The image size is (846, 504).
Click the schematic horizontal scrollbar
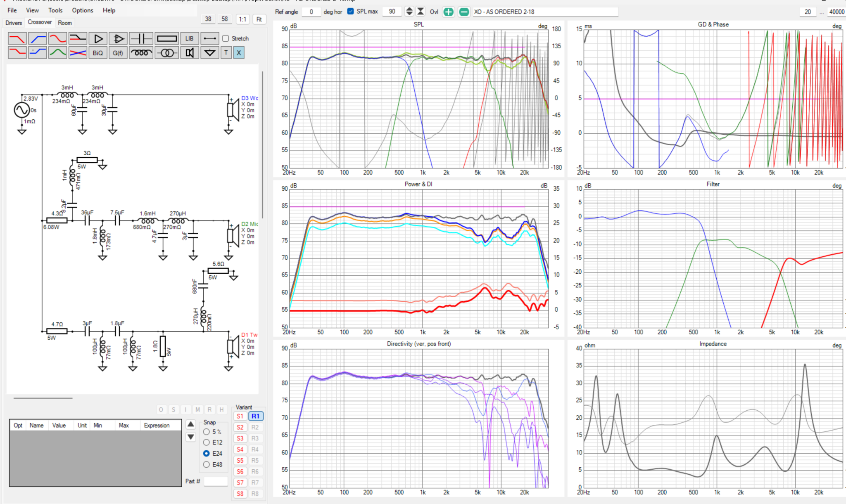43,398
